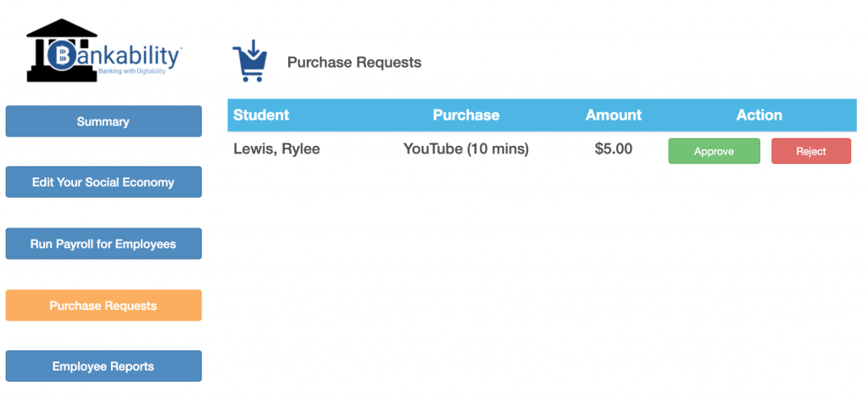Open the Summary page
Viewport: 868px width, 403px height.
click(103, 121)
